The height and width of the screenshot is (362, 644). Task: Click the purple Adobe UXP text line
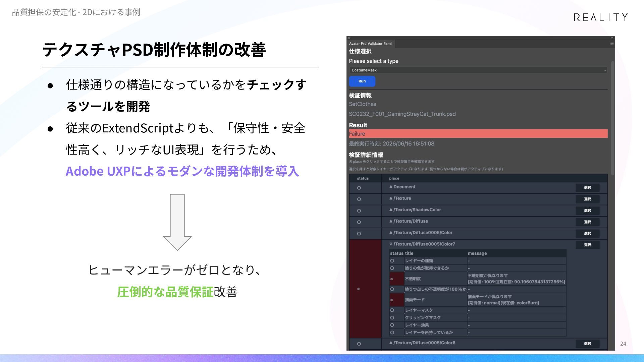[x=182, y=171]
